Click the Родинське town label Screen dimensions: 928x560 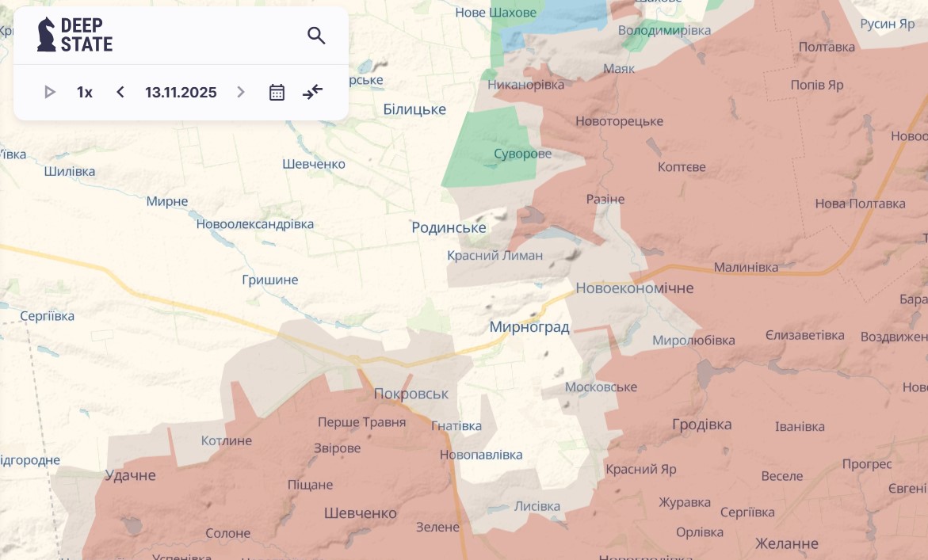(x=449, y=227)
